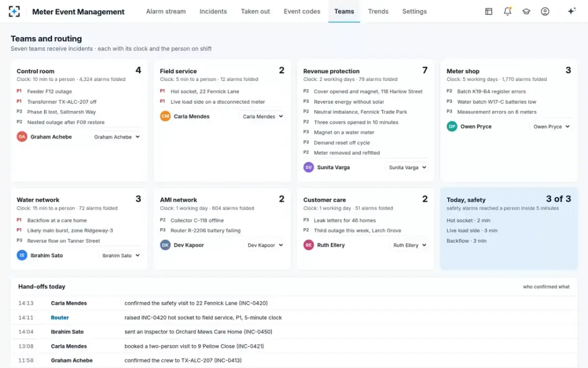The width and height of the screenshot is (588, 368).
Task: Open 'Leak letters for 46 homes'
Action: 344,220
